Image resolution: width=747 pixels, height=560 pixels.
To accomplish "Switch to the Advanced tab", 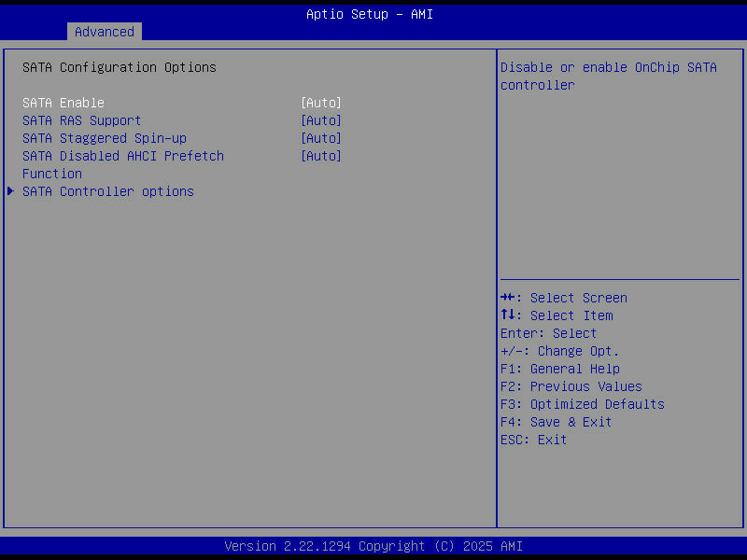I will tap(104, 31).
